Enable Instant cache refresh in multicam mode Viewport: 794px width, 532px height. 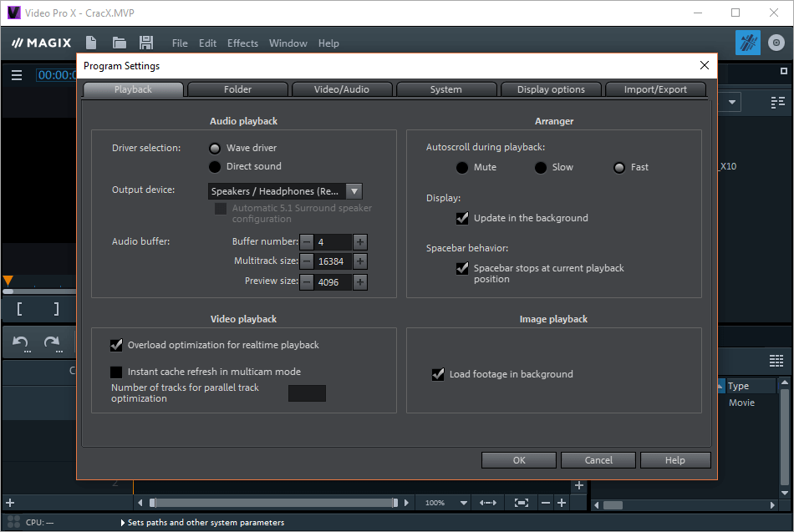pos(116,372)
